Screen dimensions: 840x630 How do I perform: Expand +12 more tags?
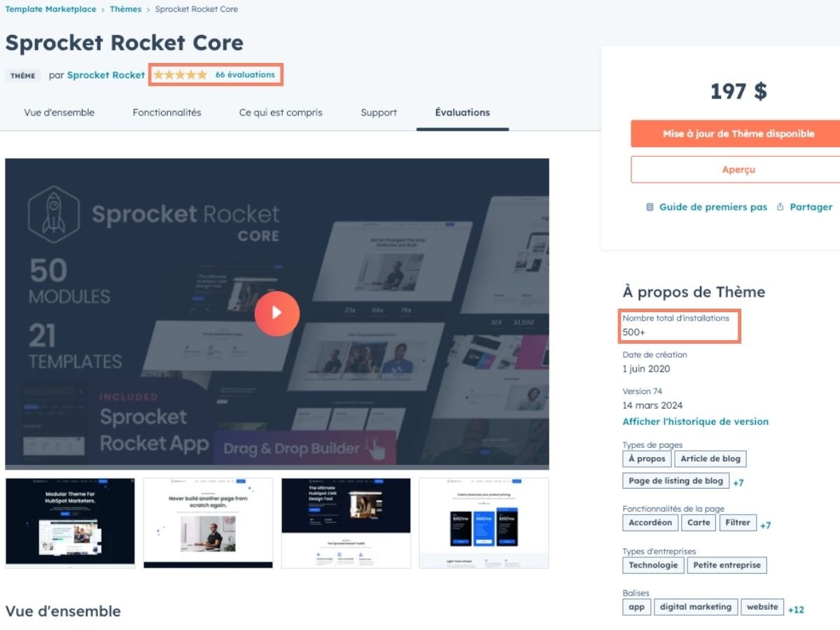coord(796,610)
